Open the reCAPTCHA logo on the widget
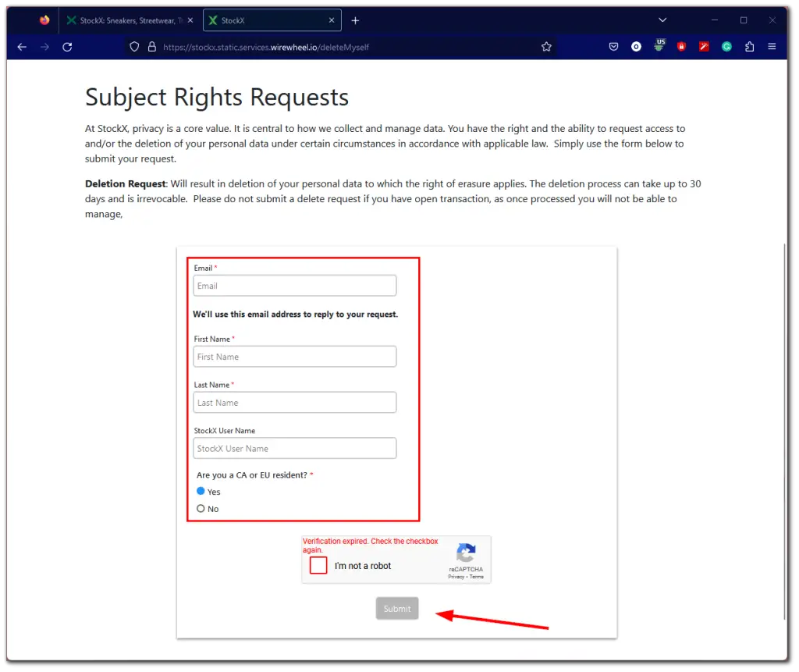Viewport: 799px width, 672px height. [466, 551]
